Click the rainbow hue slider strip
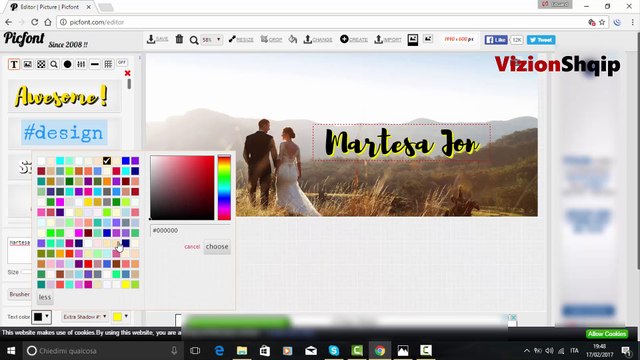Screen dimensions: 640x360 pyautogui.click(x=224, y=188)
